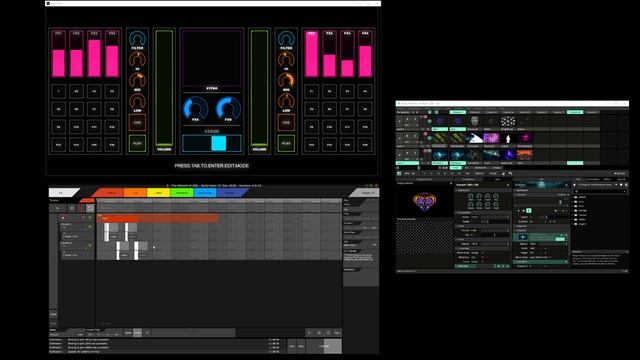Trigger the orange graffiti clip in Resolume

coord(524,155)
